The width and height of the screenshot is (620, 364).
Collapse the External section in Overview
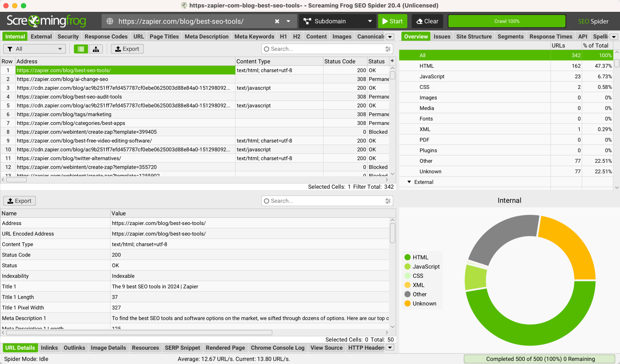pyautogui.click(x=409, y=182)
